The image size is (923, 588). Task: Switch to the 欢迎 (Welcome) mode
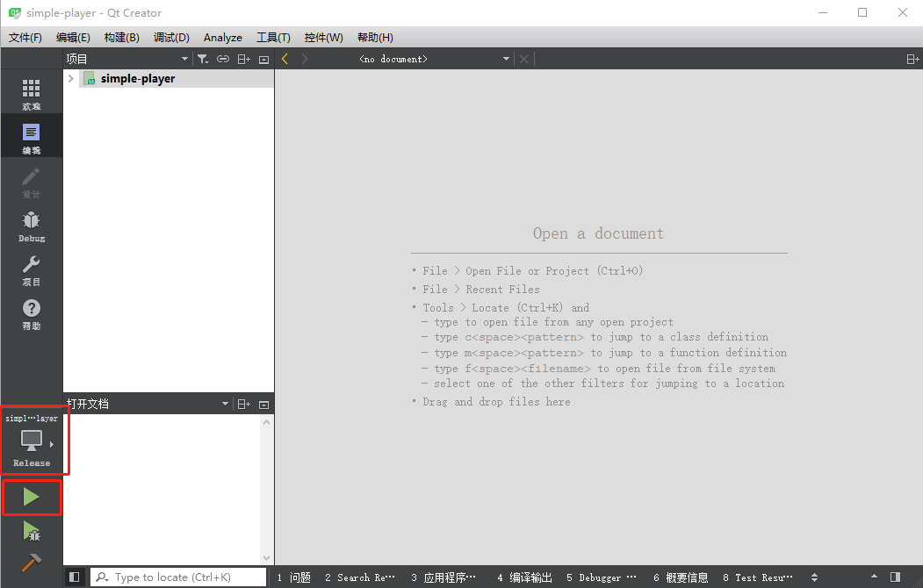click(x=32, y=92)
